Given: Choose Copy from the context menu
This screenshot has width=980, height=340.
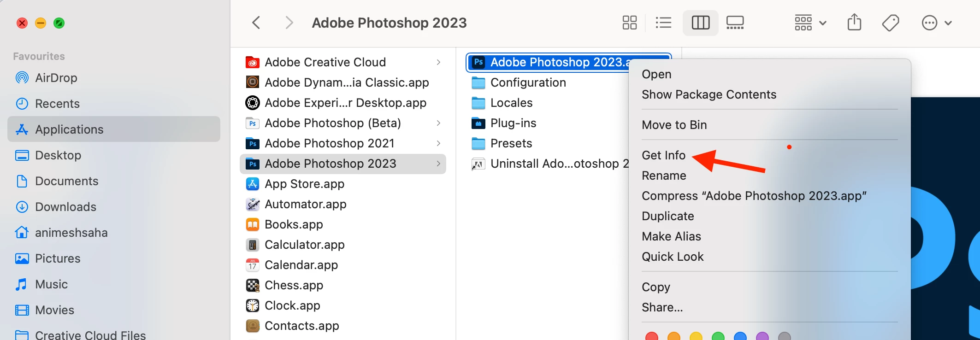Looking at the screenshot, I should tap(655, 287).
